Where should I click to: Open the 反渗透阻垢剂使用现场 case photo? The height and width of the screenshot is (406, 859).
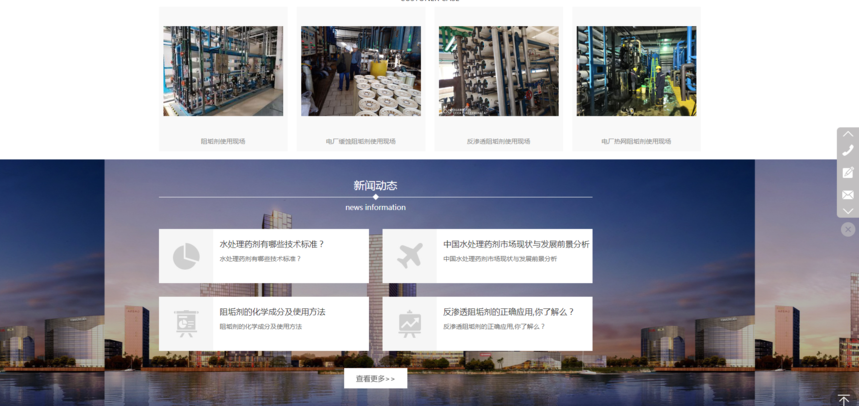click(499, 71)
